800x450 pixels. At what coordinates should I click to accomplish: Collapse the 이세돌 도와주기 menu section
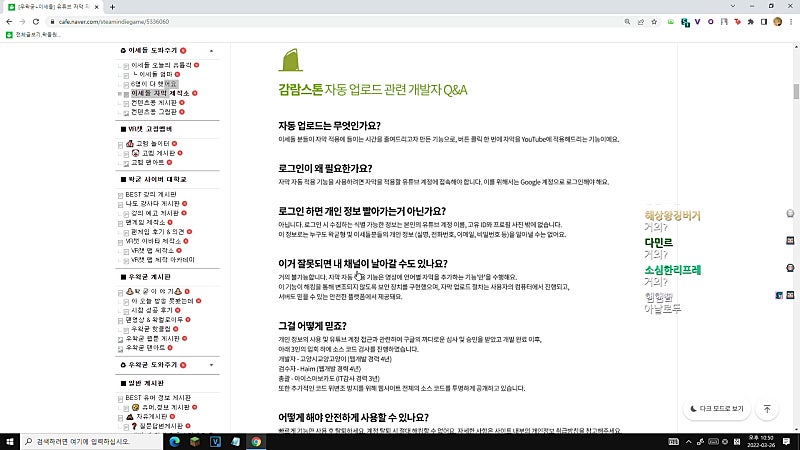point(211,51)
